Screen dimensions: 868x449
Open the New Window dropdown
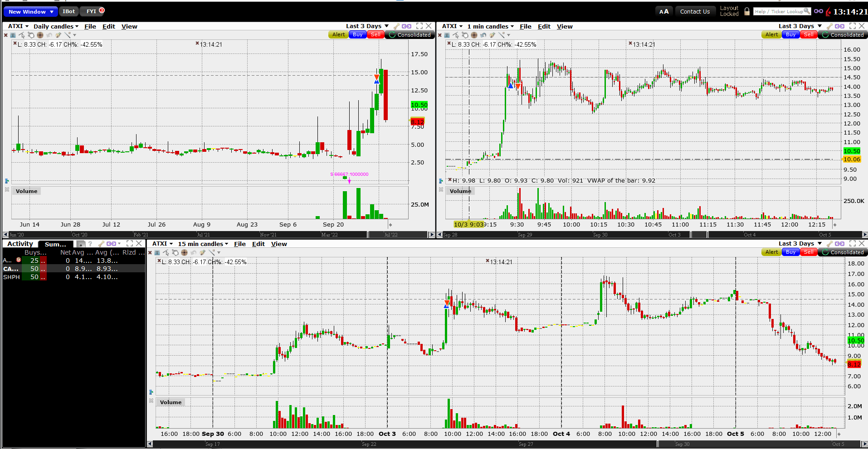[x=31, y=12]
